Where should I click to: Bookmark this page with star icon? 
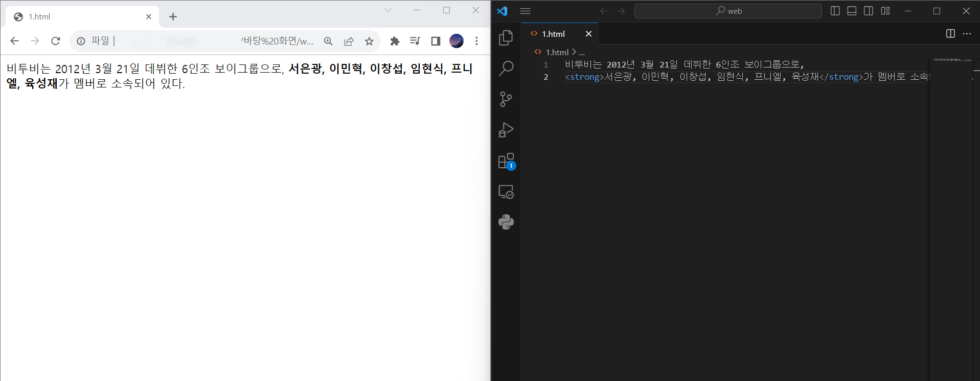pos(369,41)
